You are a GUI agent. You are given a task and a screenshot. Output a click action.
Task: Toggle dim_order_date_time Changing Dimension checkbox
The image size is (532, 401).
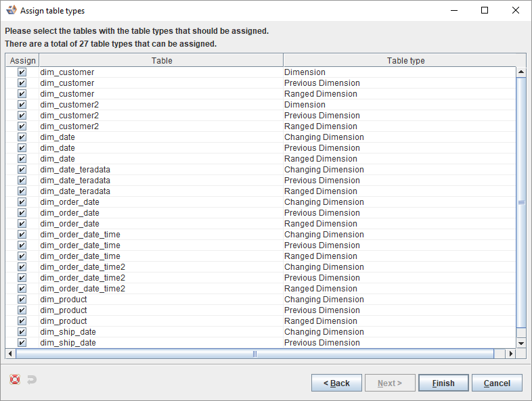pos(22,235)
